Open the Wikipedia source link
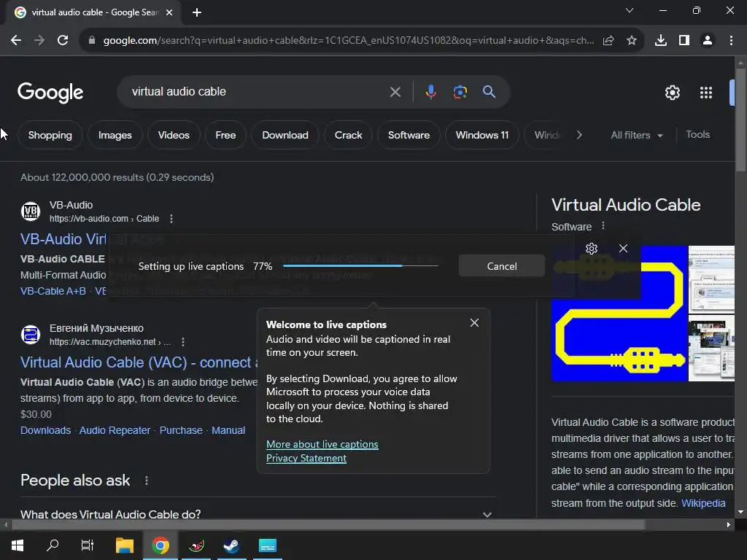 click(x=703, y=503)
